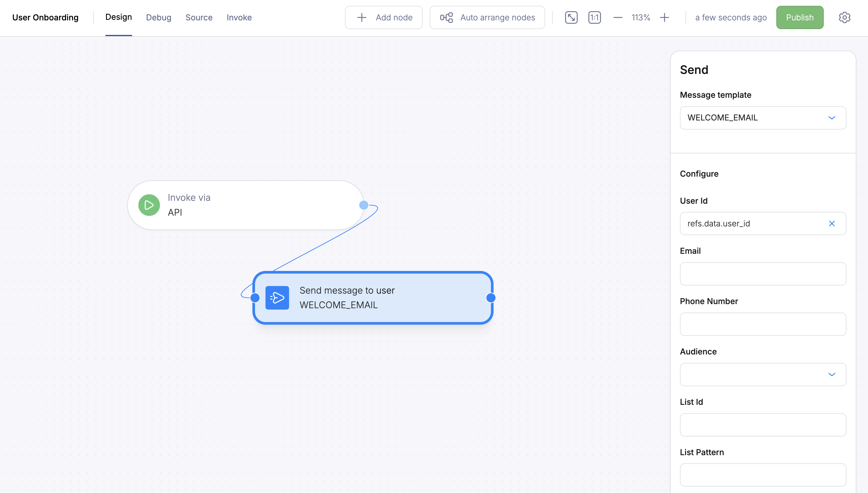Open workflow settings with the gear icon
868x493 pixels.
click(x=844, y=17)
